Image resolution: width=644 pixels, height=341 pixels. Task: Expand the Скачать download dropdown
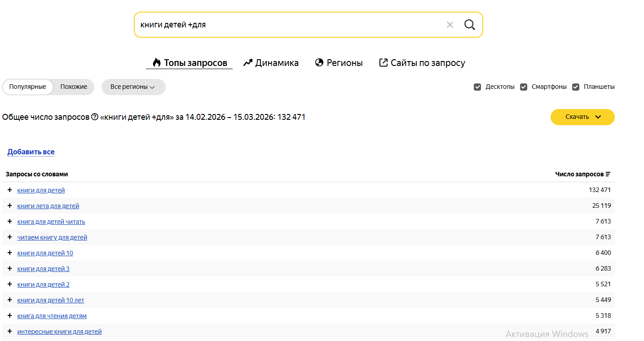[582, 117]
